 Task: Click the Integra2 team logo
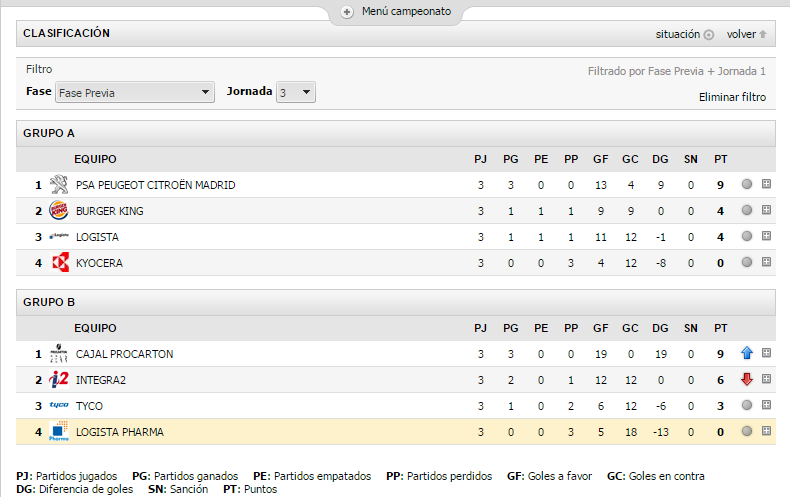tap(59, 380)
